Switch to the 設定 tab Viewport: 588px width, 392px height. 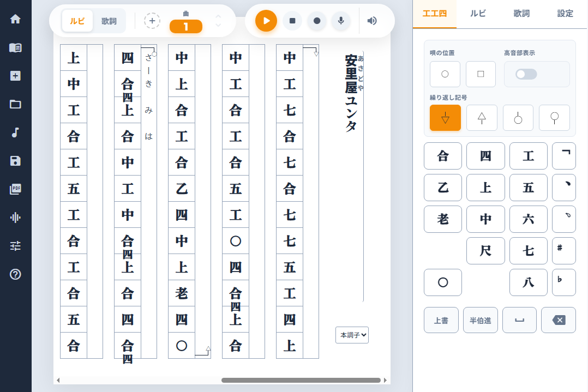pos(565,14)
